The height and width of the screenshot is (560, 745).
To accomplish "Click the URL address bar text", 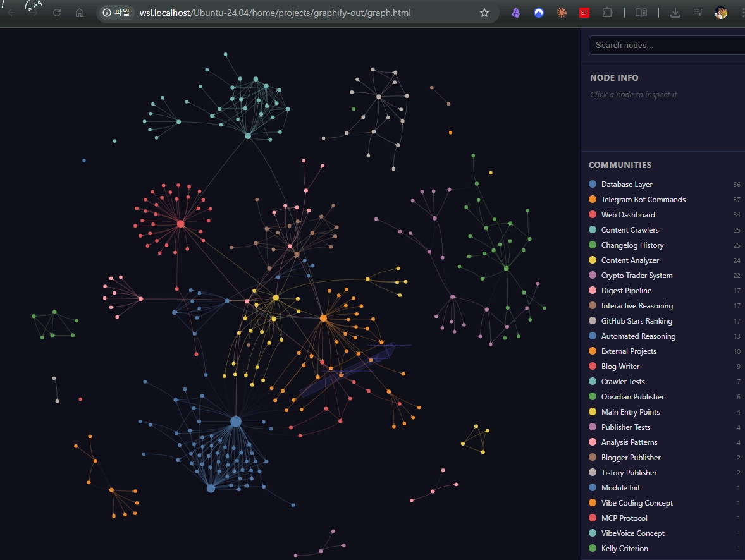I will 275,13.
